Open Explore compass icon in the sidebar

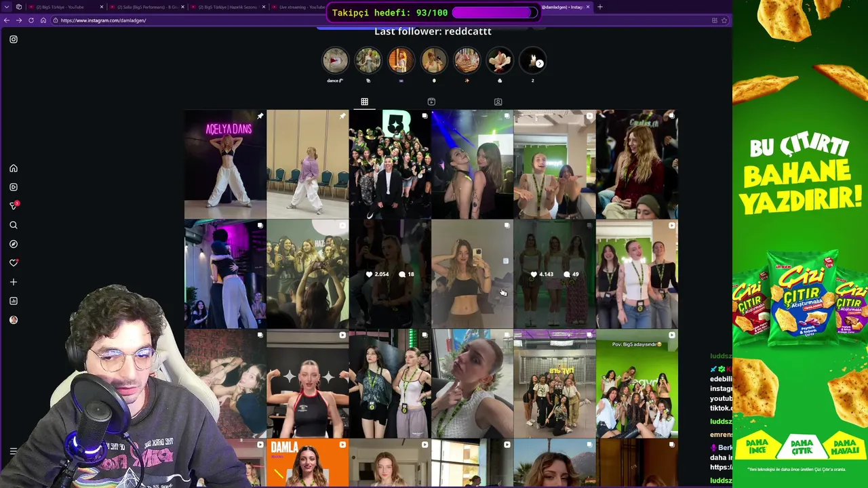click(14, 244)
